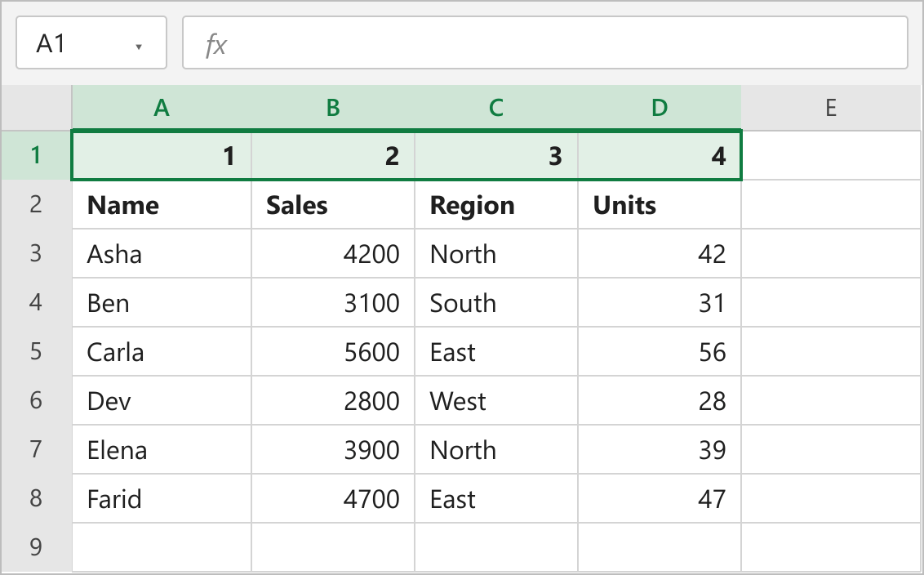
Task: Select row 6 header
Action: click(x=36, y=400)
